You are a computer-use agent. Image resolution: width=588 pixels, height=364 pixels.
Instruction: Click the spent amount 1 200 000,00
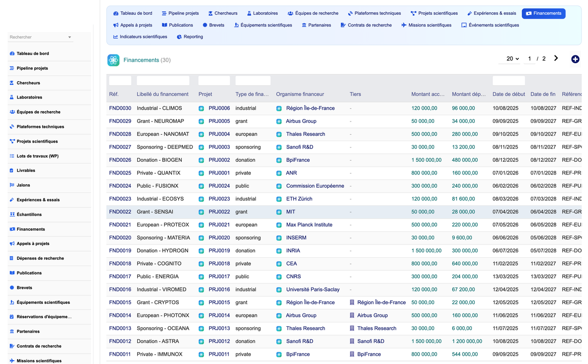pos(467,341)
